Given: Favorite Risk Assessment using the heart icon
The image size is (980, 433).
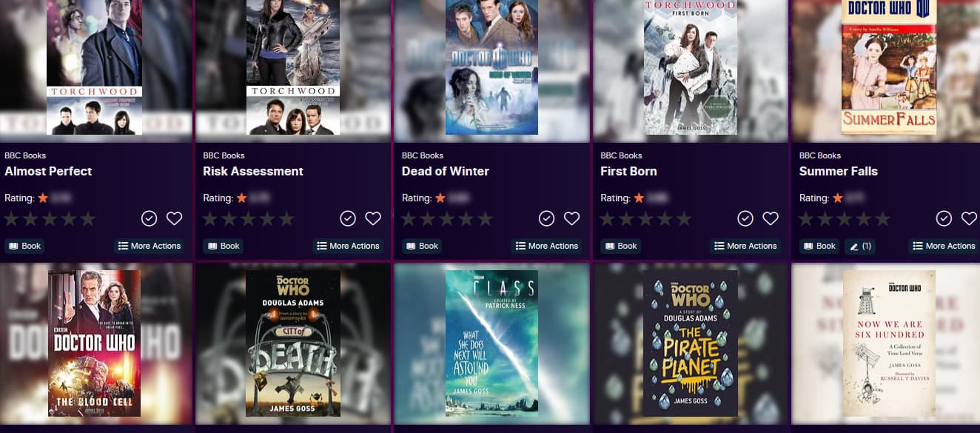Looking at the screenshot, I should 373,218.
